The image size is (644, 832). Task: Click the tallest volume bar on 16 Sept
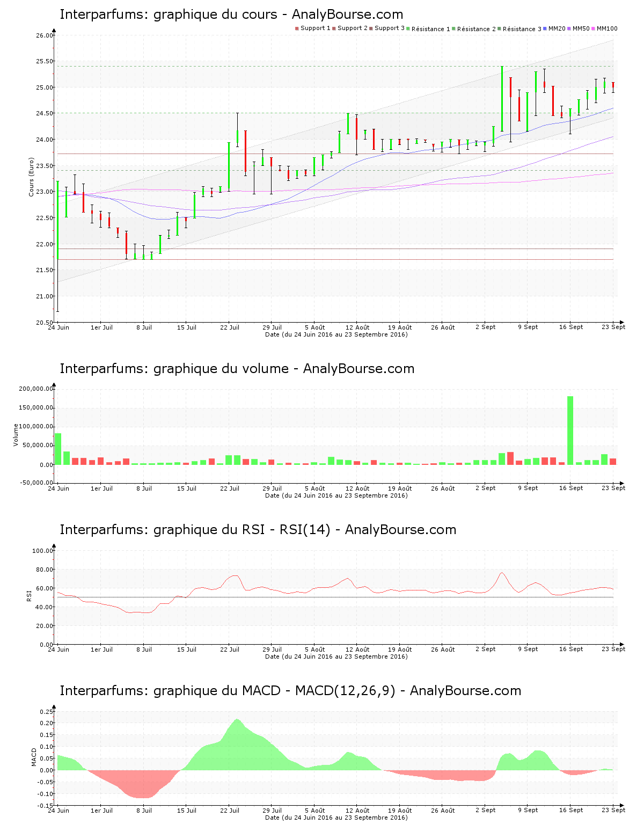570,430
